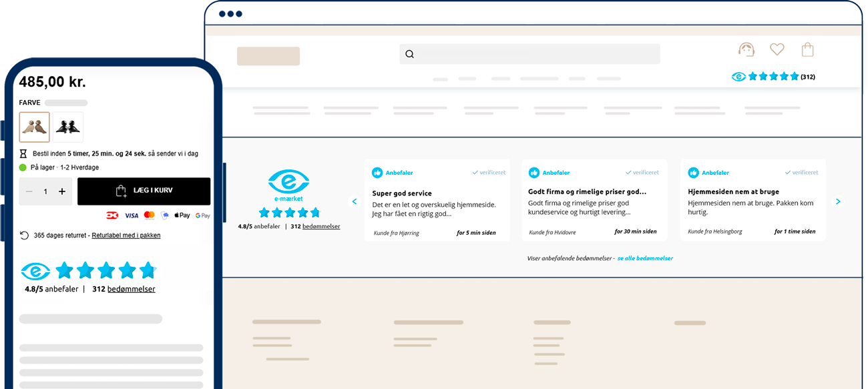868x389 pixels.
Task: Show next reviews with right arrow
Action: pos(838,202)
